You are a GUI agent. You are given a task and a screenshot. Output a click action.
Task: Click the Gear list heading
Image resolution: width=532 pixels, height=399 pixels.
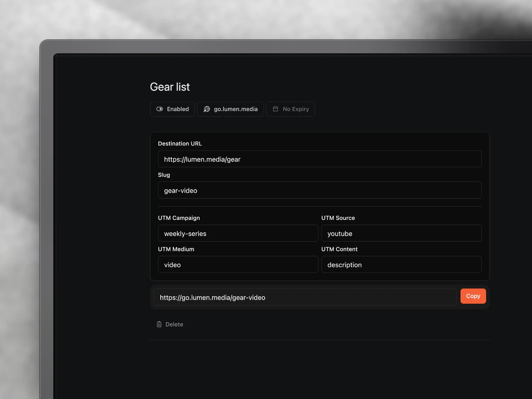pyautogui.click(x=170, y=87)
